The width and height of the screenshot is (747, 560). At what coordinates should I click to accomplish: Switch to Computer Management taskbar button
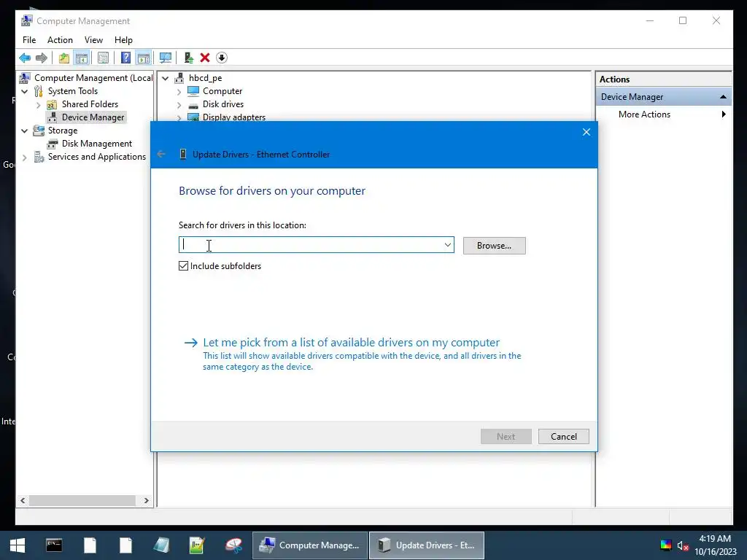[x=309, y=545]
